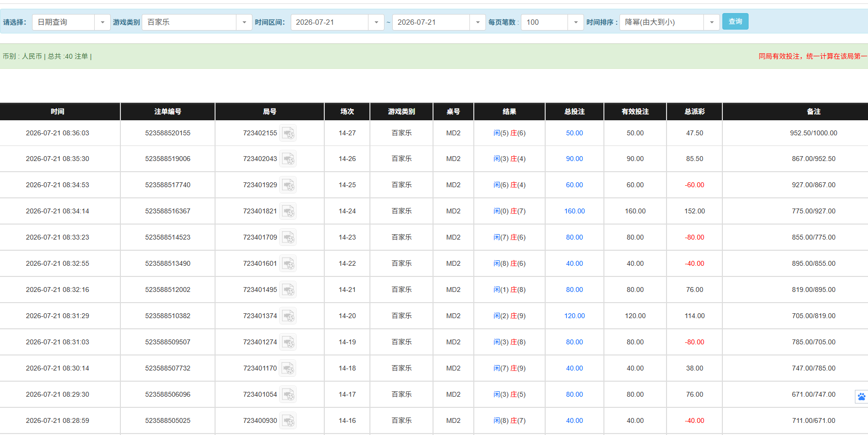Open video replay icon for round 723401054

click(x=288, y=395)
